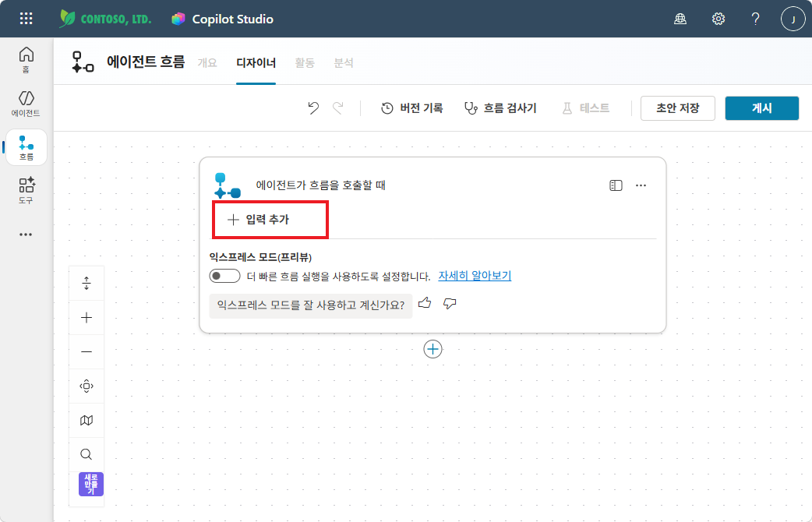
Task: Click the 에이전트 흐름 title
Action: 146,62
